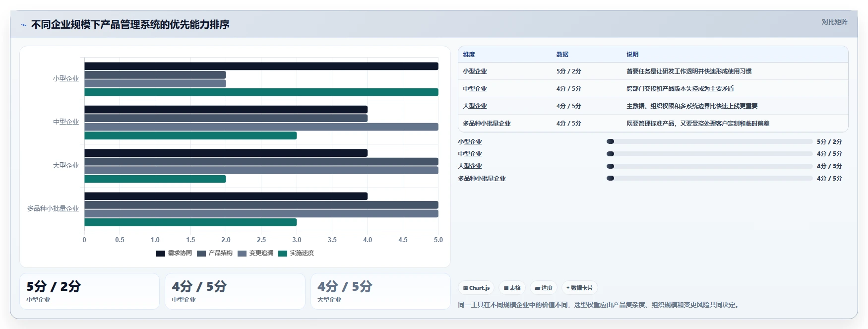This screenshot has width=868, height=329.
Task: Click 首要任务是让研发工作透明并快速形成使用习惯 description
Action: point(689,71)
